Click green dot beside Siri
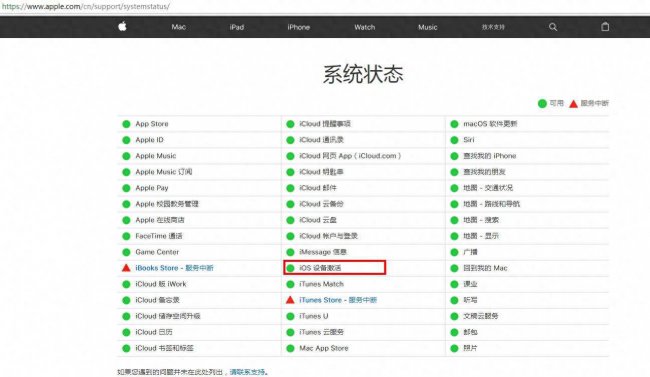The width and height of the screenshot is (650, 377). point(454,140)
